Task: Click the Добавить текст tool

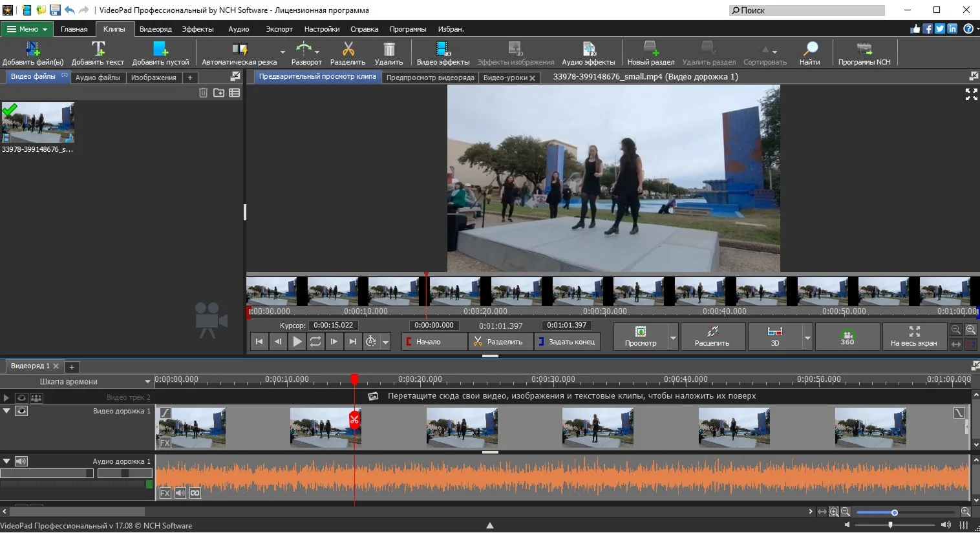Action: click(98, 53)
